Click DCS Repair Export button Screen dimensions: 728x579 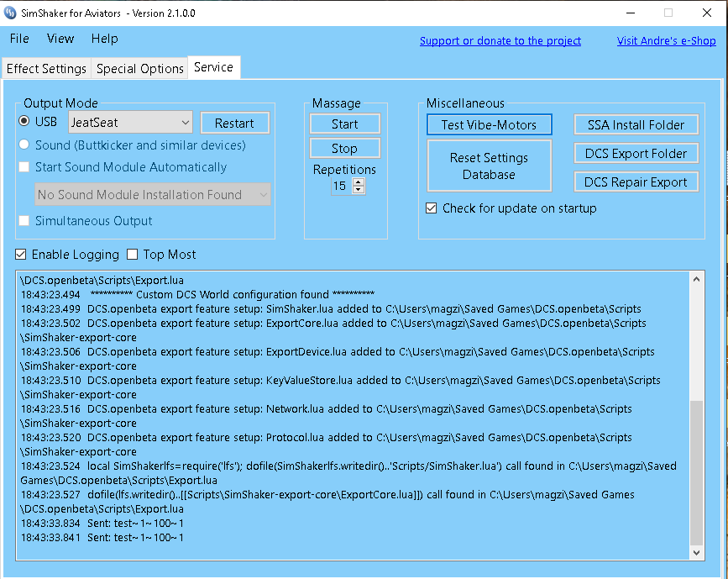(x=636, y=182)
